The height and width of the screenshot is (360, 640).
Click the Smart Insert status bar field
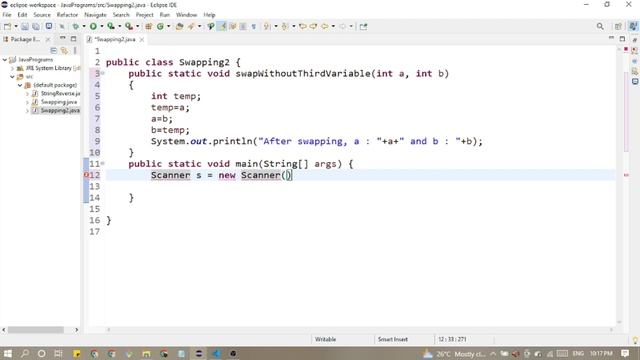pyautogui.click(x=393, y=339)
